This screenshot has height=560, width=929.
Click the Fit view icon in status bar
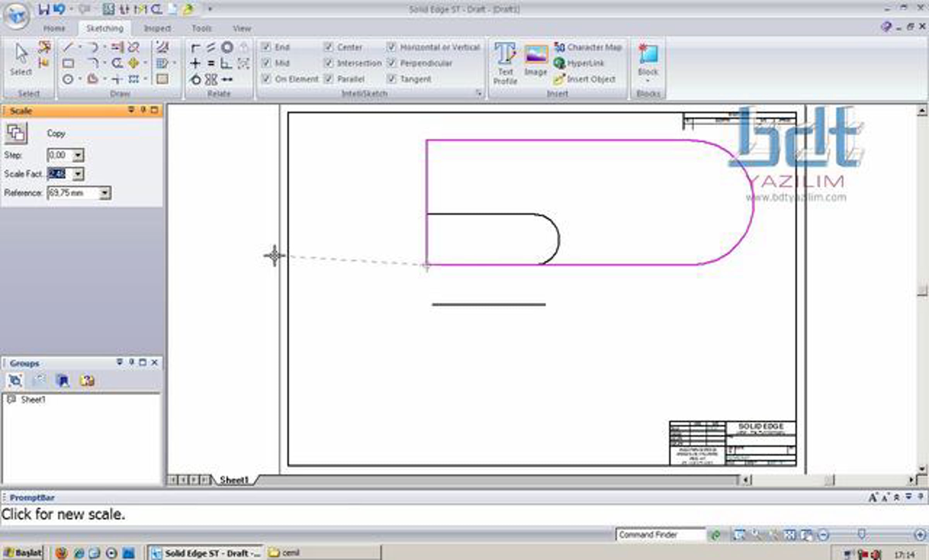[x=790, y=535]
